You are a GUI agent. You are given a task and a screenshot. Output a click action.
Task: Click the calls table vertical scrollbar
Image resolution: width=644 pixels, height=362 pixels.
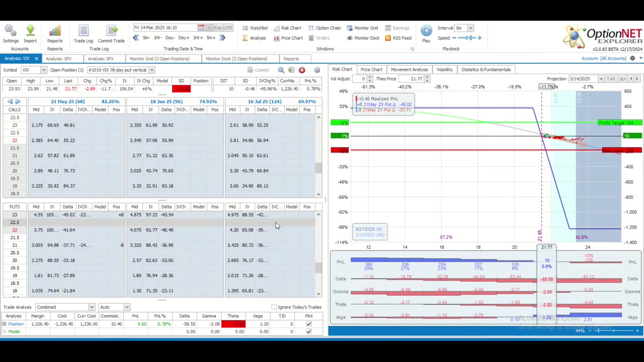click(318, 155)
